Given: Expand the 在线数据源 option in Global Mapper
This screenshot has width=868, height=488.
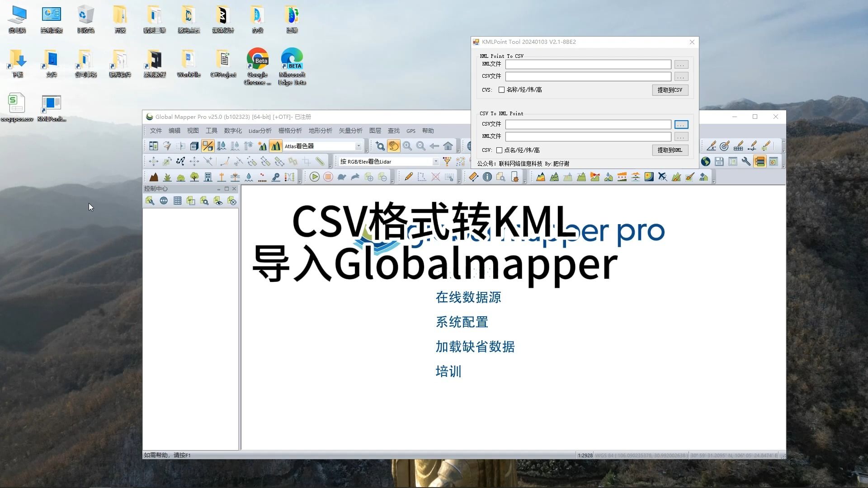Looking at the screenshot, I should pos(468,297).
